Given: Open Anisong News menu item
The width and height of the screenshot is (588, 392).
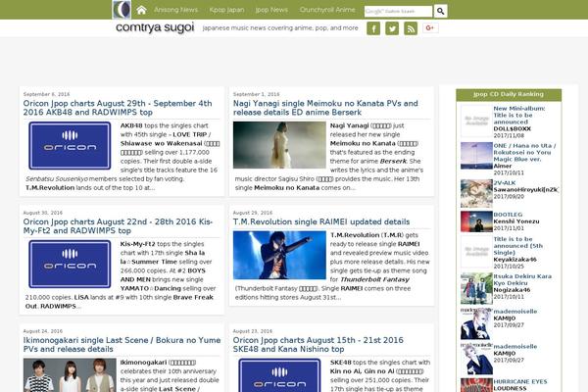Looking at the screenshot, I should point(175,10).
